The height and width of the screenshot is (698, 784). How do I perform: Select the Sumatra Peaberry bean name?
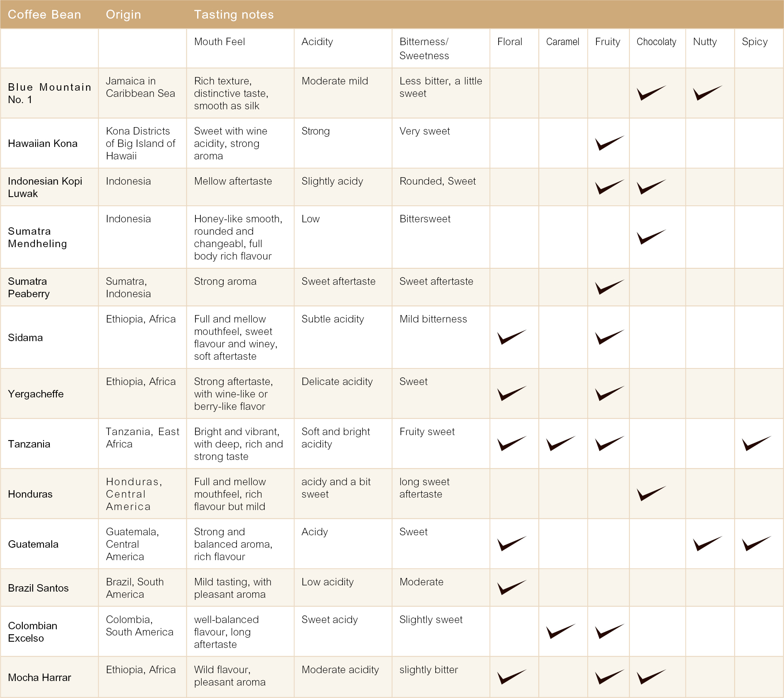click(x=29, y=287)
